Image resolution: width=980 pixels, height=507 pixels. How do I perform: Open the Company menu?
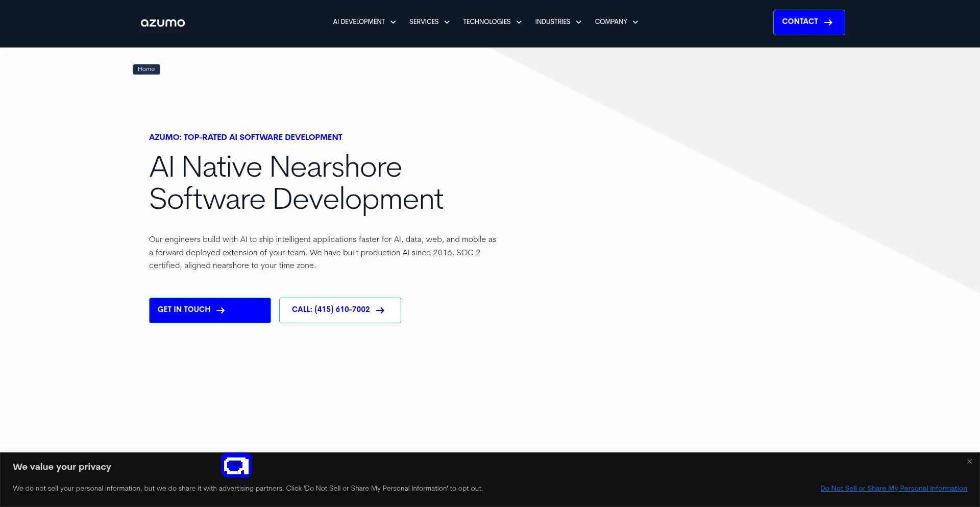(x=611, y=22)
